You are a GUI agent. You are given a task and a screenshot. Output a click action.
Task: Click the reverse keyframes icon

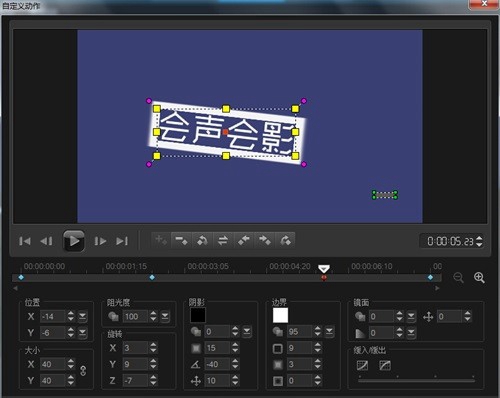[223, 240]
